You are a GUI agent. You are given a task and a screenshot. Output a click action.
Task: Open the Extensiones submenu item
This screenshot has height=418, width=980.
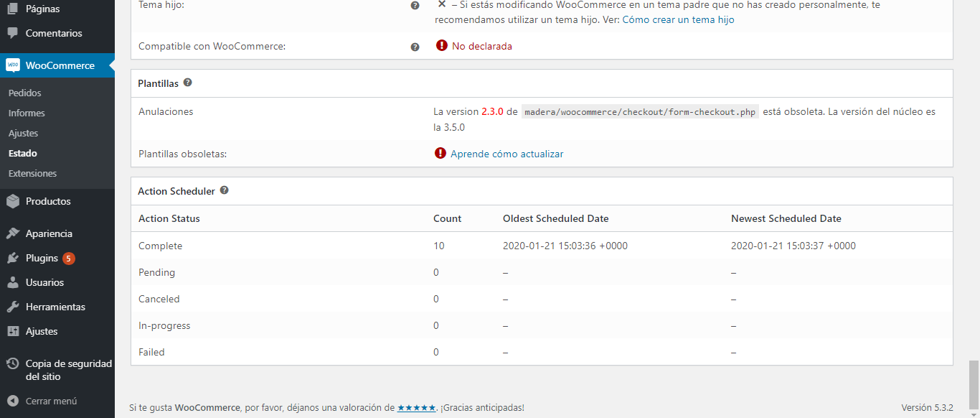coord(32,173)
